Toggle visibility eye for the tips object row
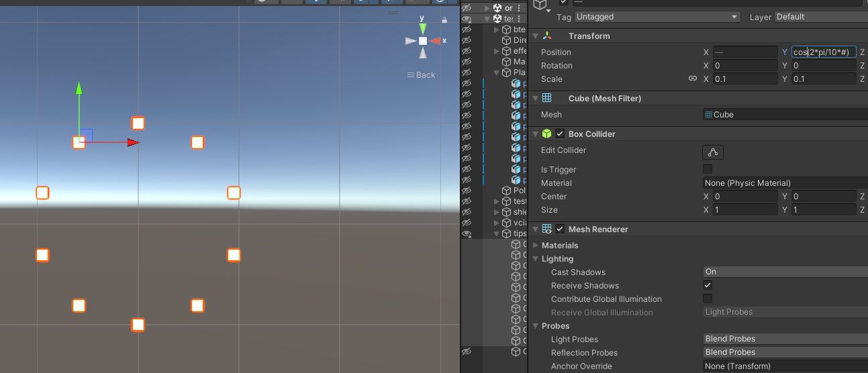The height and width of the screenshot is (373, 868). [467, 233]
